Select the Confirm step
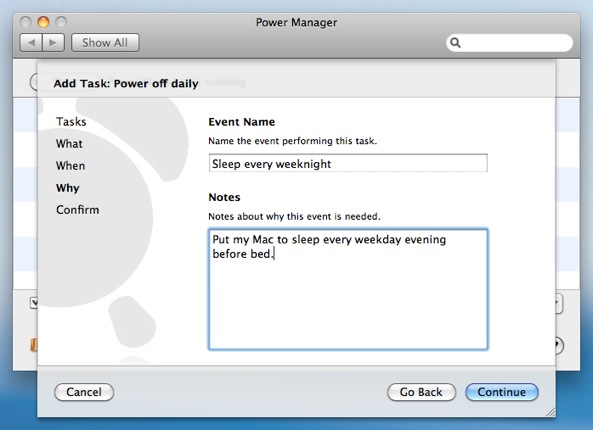The height and width of the screenshot is (430, 593). coord(78,210)
